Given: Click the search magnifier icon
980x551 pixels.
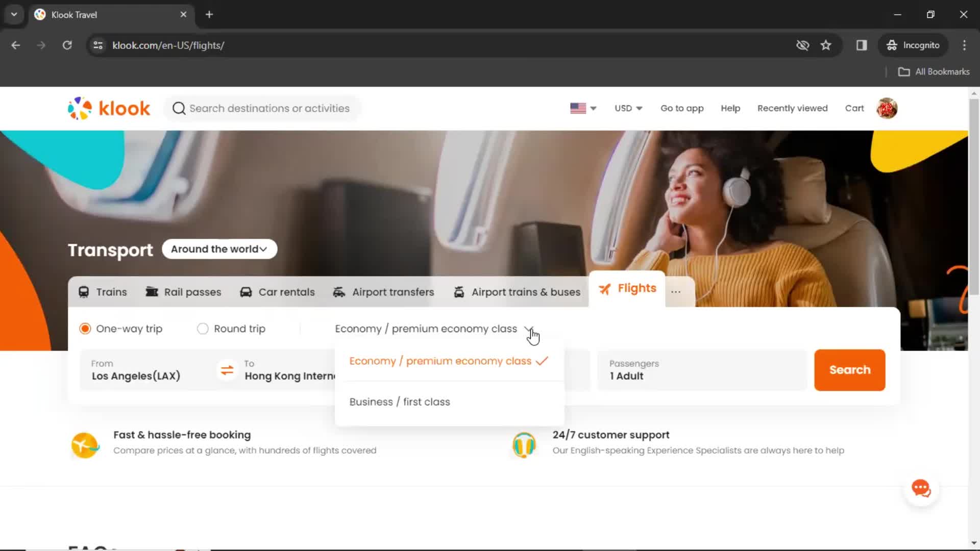Looking at the screenshot, I should click(178, 108).
